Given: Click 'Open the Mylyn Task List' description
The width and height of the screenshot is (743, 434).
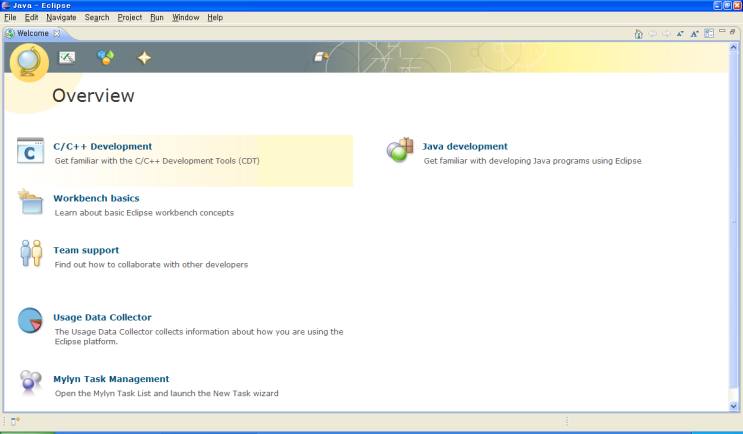Looking at the screenshot, I should (167, 393).
